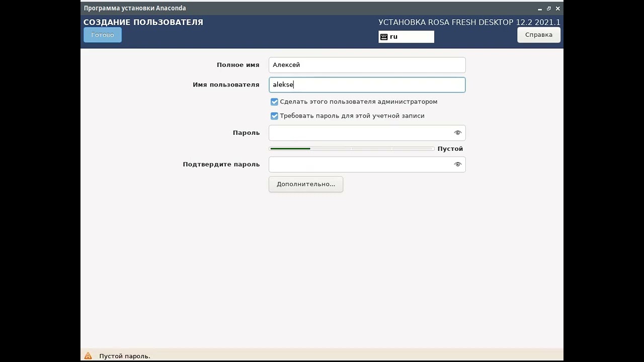Open the Дополнительно... advanced settings
Screen dimensions: 644x362
tap(306, 184)
